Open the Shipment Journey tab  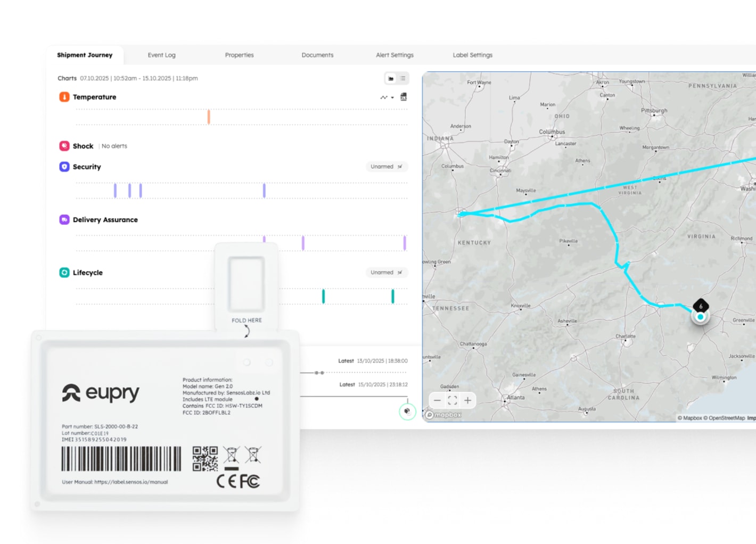(x=85, y=55)
